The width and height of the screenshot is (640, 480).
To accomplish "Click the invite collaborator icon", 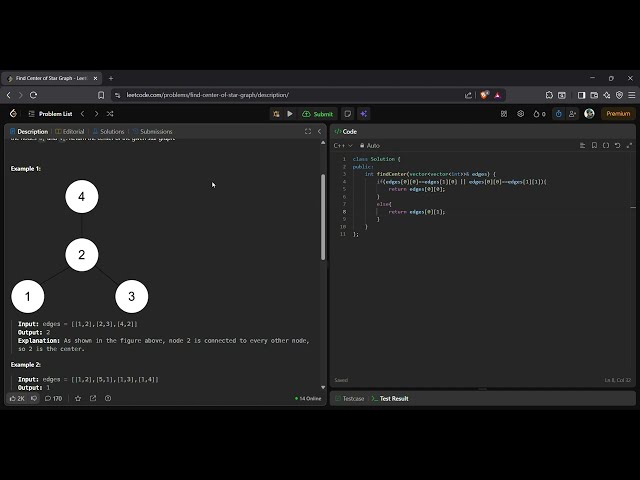I will tap(572, 114).
